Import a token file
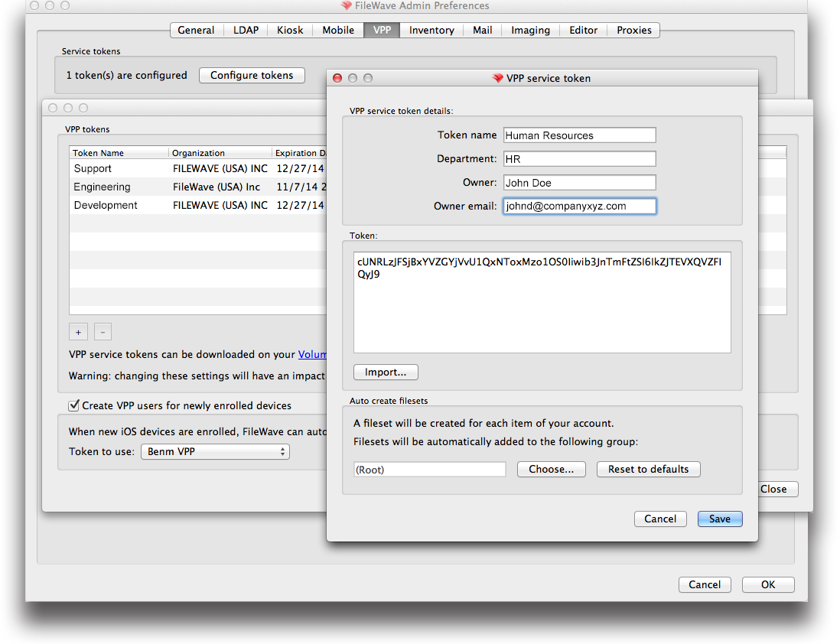840x644 pixels. point(386,372)
